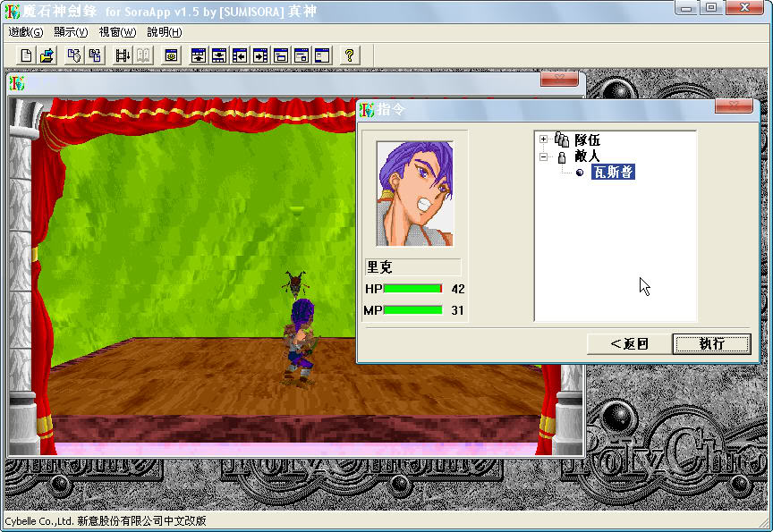The width and height of the screenshot is (773, 532).
Task: Click the yellow question mark help icon
Action: [x=350, y=55]
